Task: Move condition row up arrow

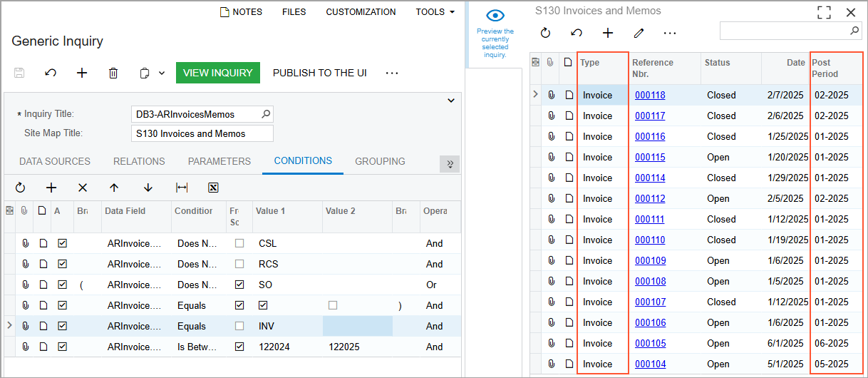Action: [114, 188]
